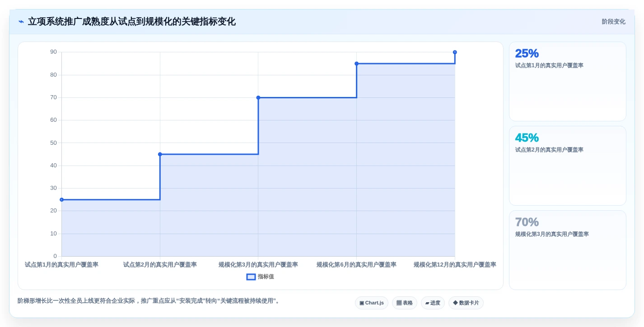Image resolution: width=644 pixels, height=327 pixels.
Task: Click the footnote text starting 阶梯形增长
Action: 149,301
